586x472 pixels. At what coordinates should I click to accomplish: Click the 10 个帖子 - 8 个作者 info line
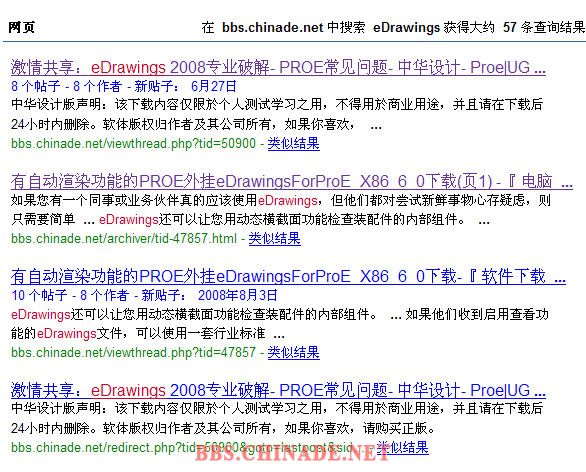click(144, 296)
